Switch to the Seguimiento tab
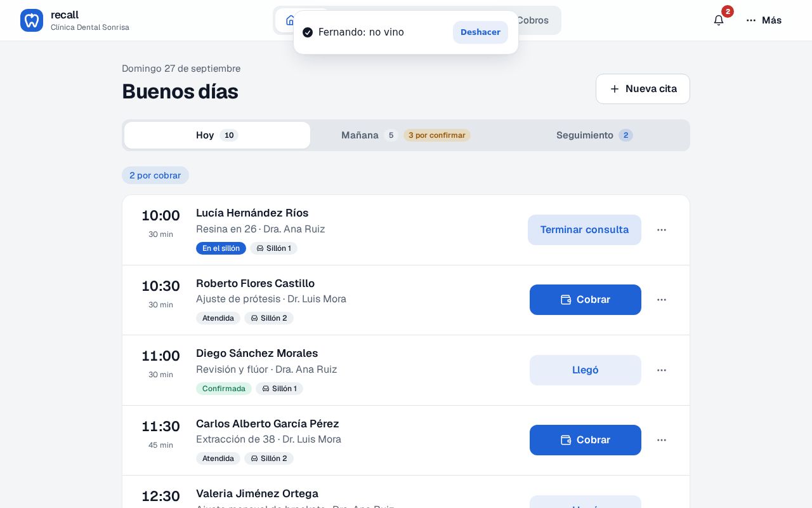Screen dimensions: 812x508 [594, 135]
